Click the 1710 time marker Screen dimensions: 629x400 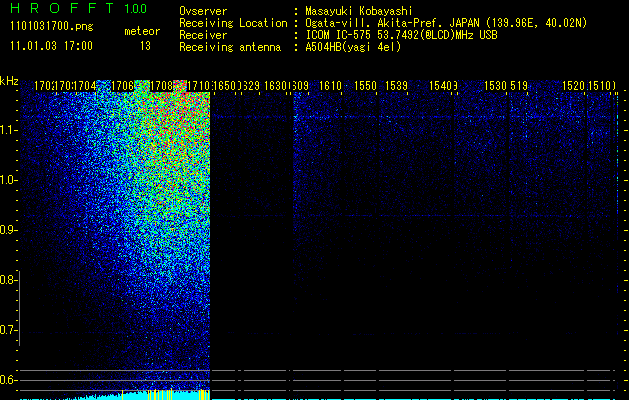point(199,86)
